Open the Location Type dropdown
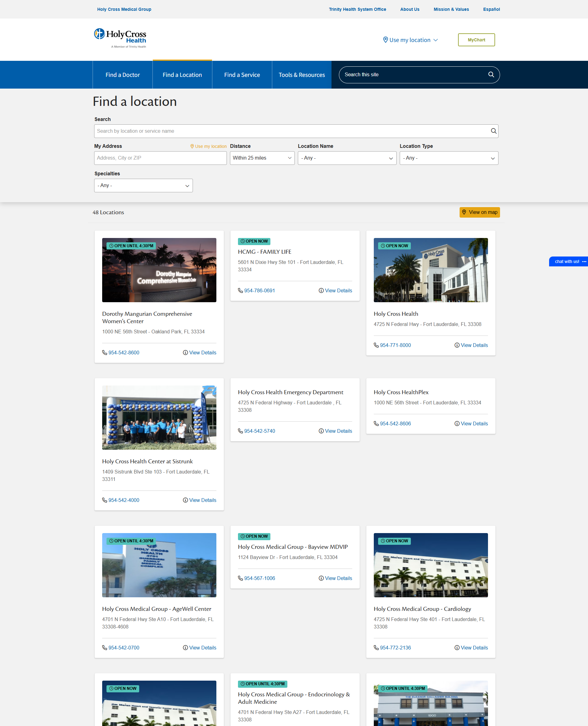588x726 pixels. [x=449, y=158]
